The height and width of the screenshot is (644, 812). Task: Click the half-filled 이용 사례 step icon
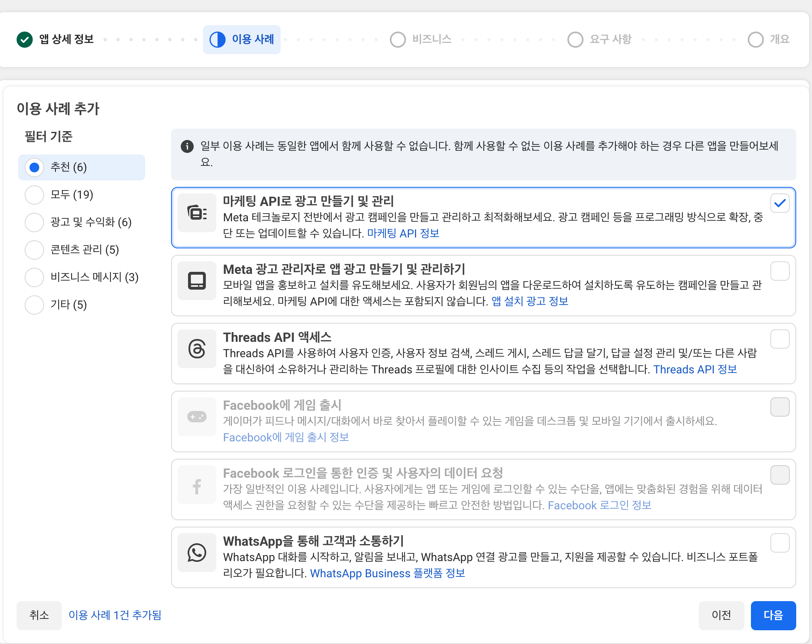click(x=218, y=39)
